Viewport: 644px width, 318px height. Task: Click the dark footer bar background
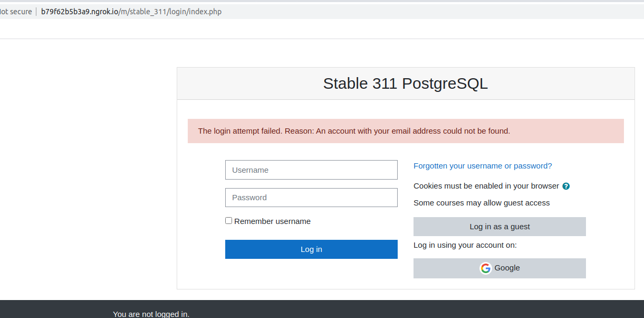click(x=369, y=309)
